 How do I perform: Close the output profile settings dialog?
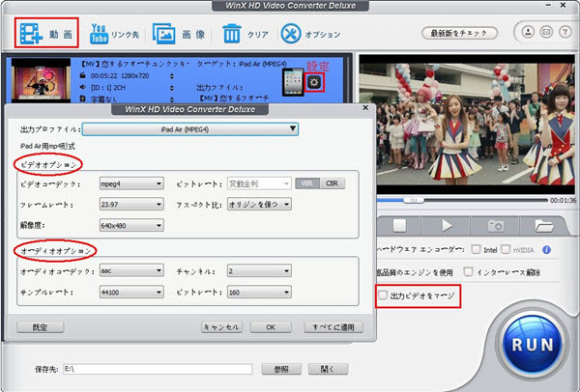coord(365,107)
